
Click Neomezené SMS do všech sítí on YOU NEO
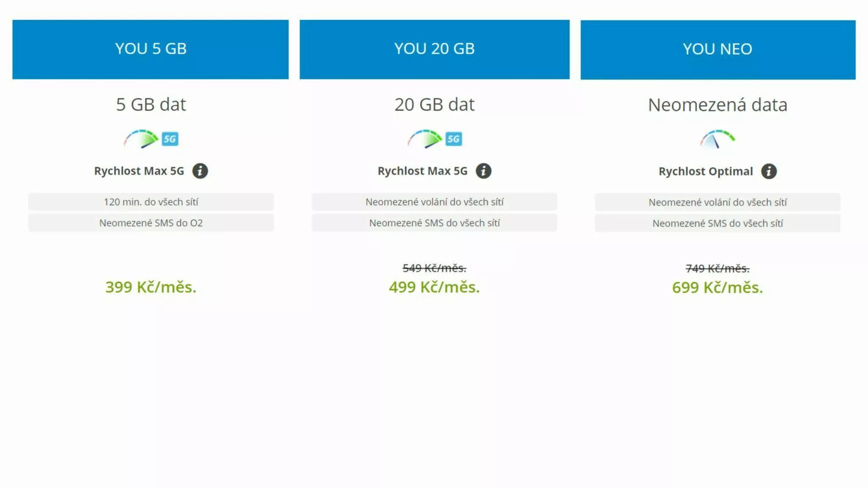[718, 223]
